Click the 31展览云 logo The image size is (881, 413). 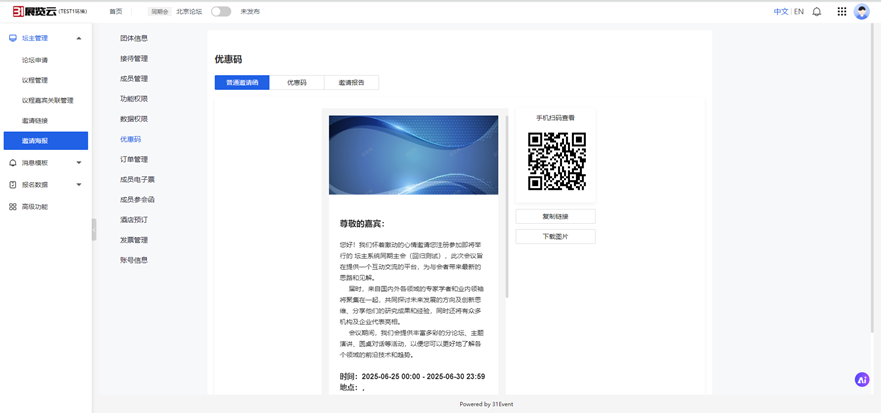(x=35, y=11)
